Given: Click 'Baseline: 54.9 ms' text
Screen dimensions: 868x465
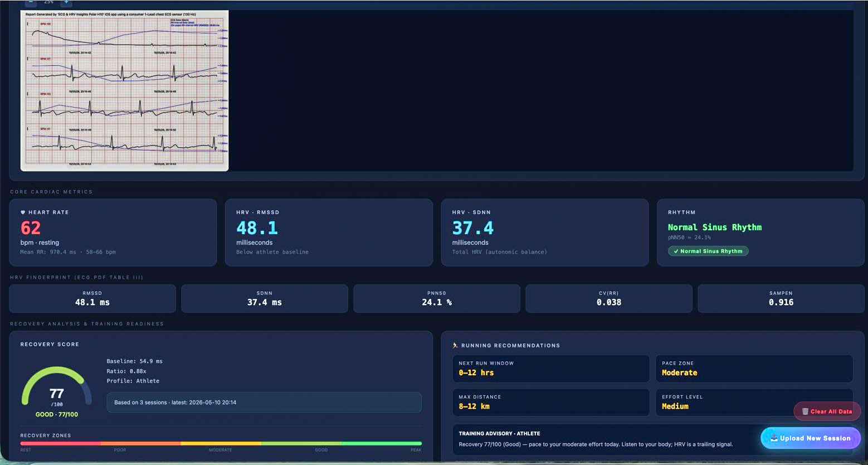Looking at the screenshot, I should click(134, 361).
